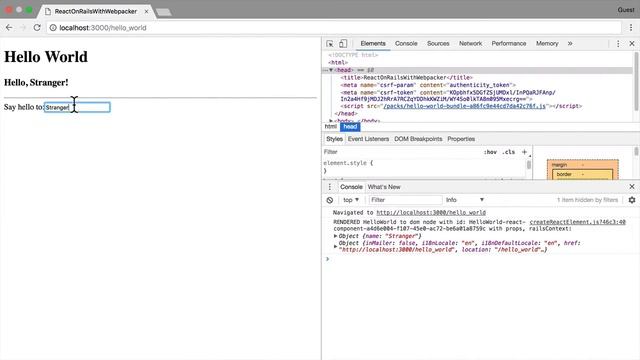640x360 pixels.
Task: Switch to the Performance tab
Action: tap(509, 43)
